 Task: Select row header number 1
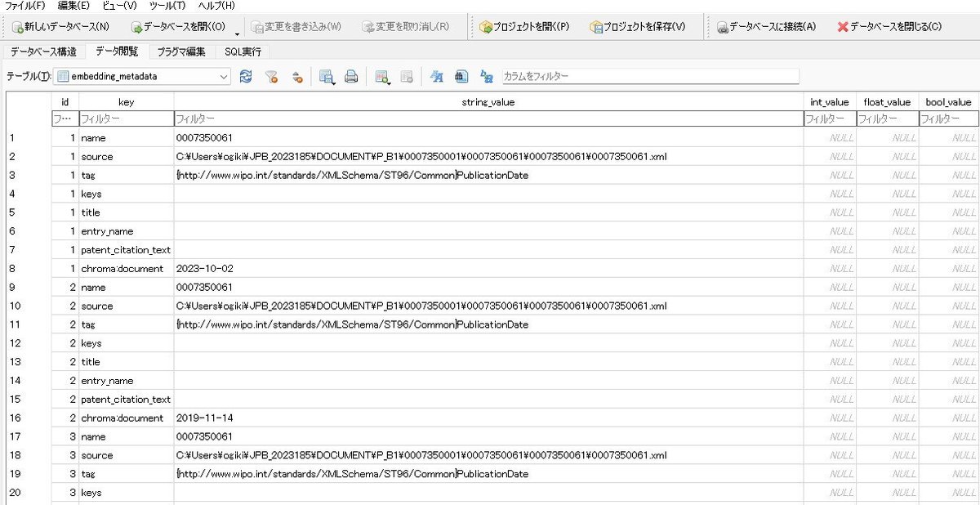[x=28, y=137]
